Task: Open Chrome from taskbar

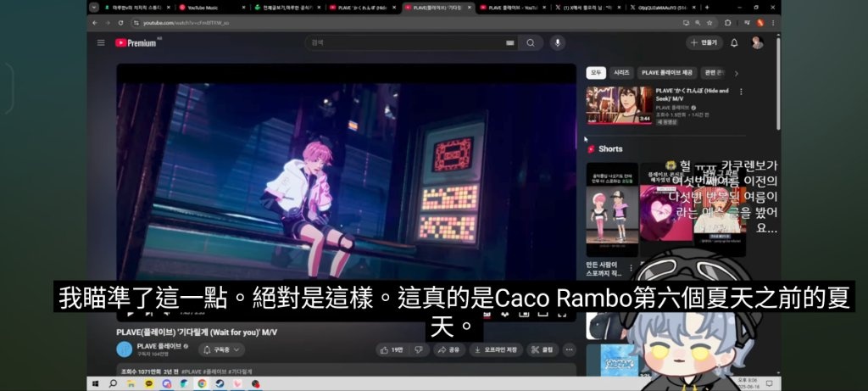Action: pos(202,383)
